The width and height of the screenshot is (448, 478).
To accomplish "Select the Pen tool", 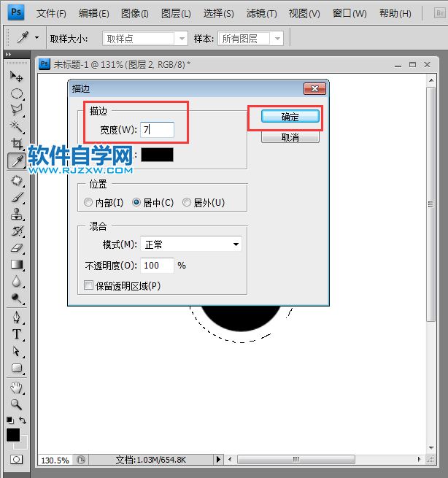I will [x=17, y=317].
